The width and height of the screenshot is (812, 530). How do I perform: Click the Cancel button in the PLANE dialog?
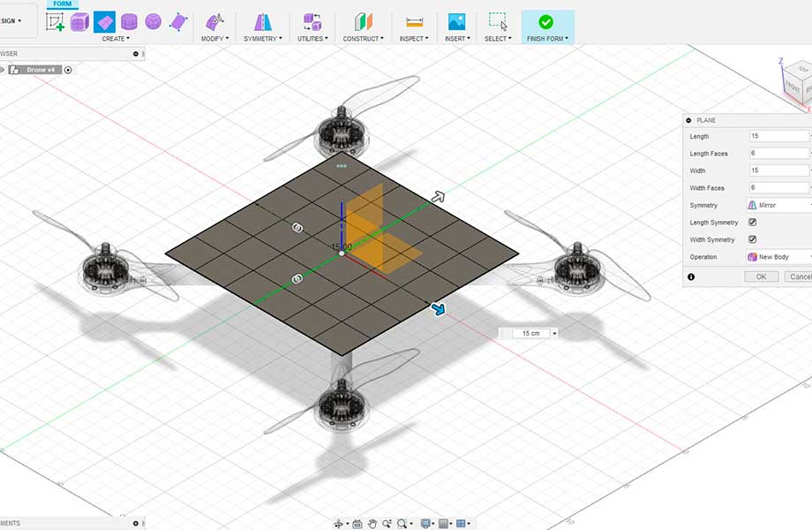800,276
